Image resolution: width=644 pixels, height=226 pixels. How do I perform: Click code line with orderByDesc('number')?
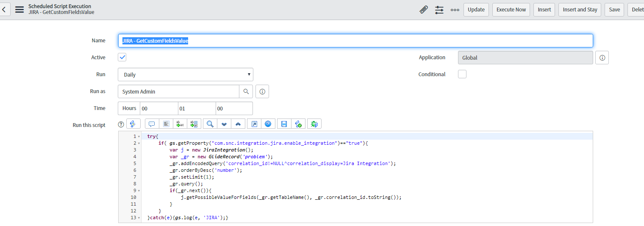pyautogui.click(x=205, y=170)
